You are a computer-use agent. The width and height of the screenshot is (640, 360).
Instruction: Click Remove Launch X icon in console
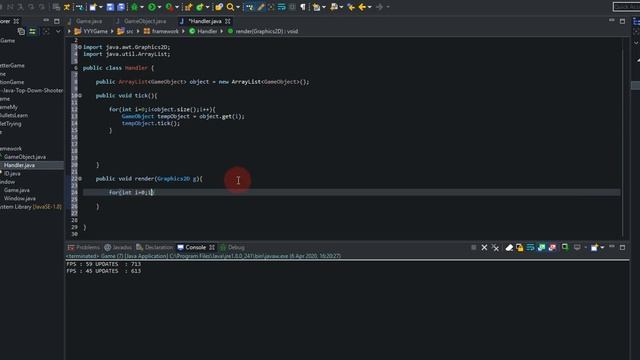tap(484, 247)
